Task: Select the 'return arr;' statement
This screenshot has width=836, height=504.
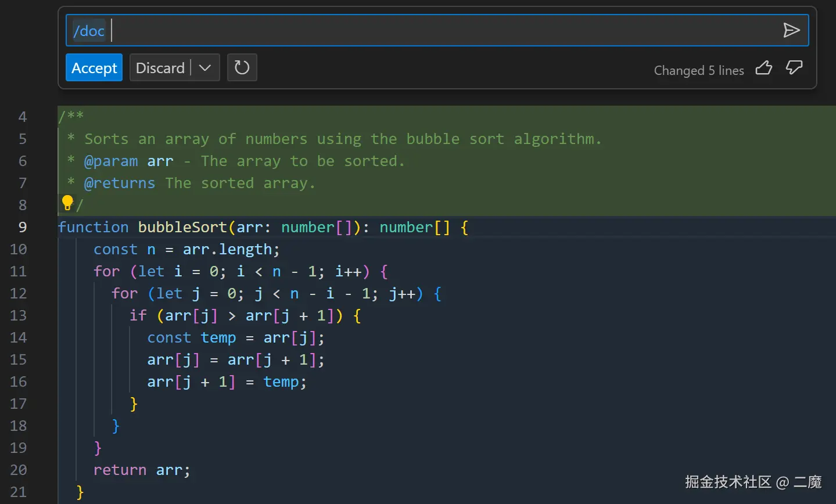Action: click(x=141, y=470)
